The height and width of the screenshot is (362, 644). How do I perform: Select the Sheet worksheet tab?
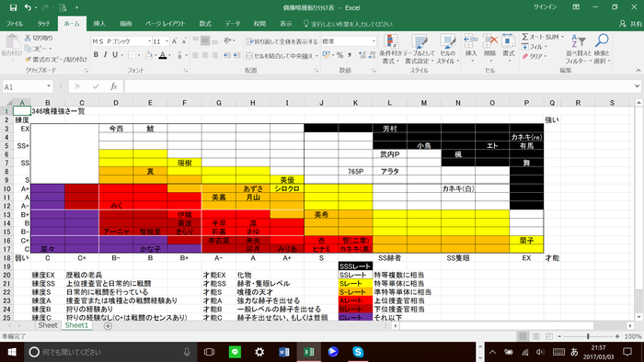[48, 325]
